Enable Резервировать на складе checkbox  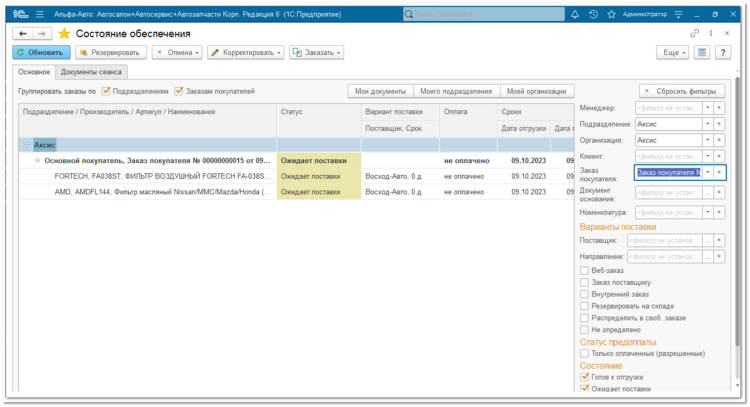[584, 306]
